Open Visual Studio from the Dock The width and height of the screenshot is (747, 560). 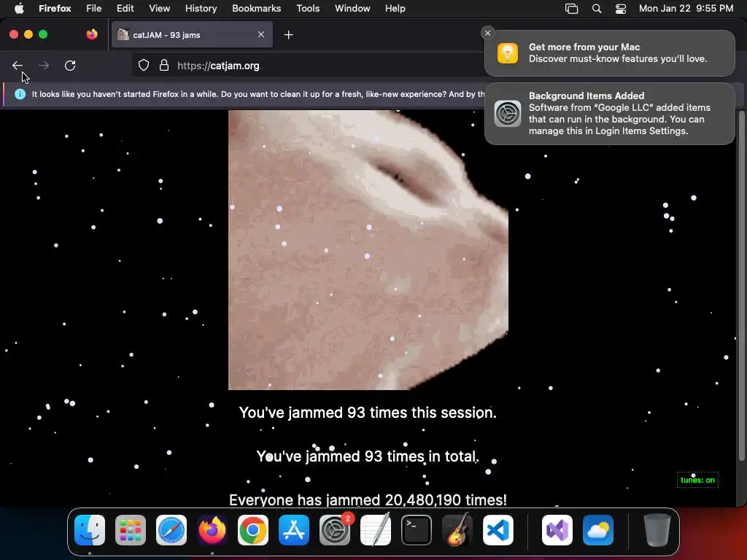(557, 530)
